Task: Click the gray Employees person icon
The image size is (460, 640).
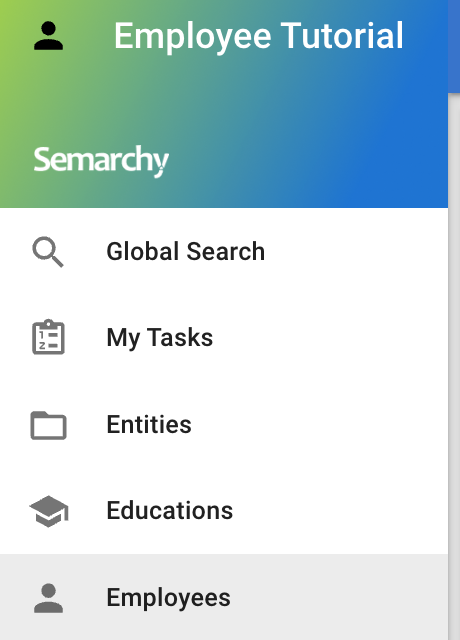Action: pyautogui.click(x=48, y=598)
